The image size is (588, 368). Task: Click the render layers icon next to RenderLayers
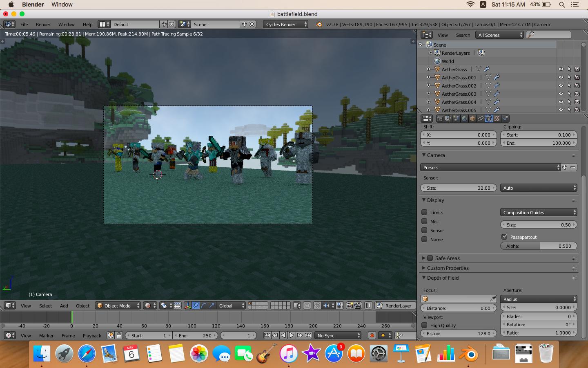pyautogui.click(x=481, y=53)
